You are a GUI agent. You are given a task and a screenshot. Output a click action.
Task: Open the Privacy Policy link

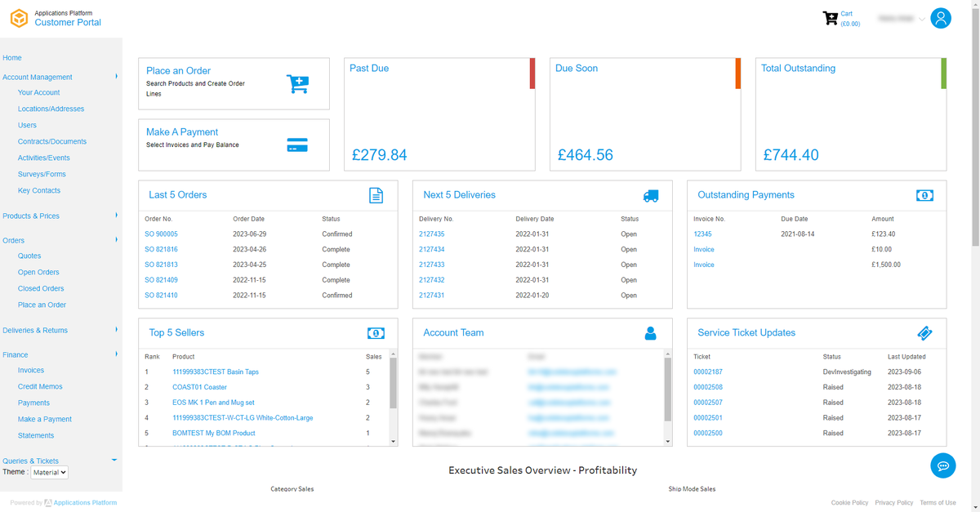click(894, 503)
